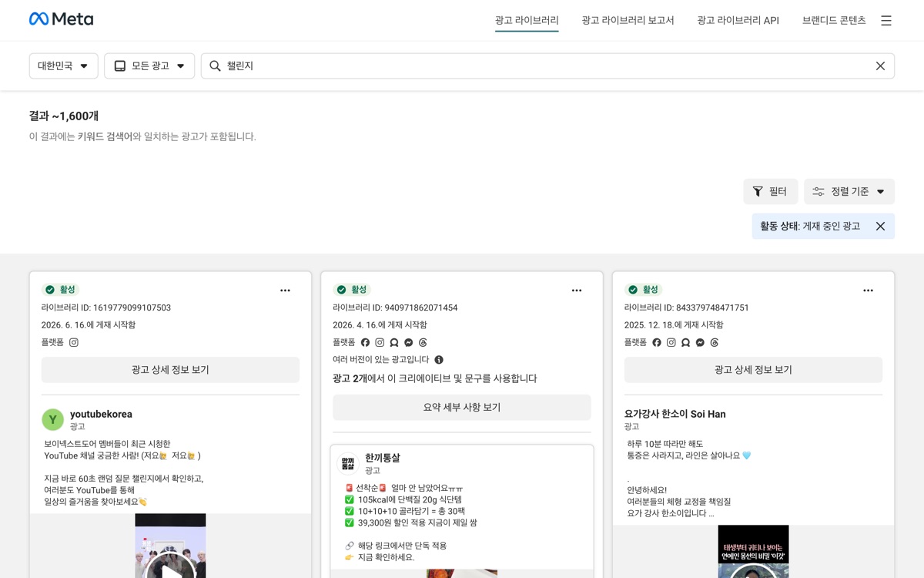Click 활성 status badge in Soi Han card
The image size is (924, 578).
[643, 290]
